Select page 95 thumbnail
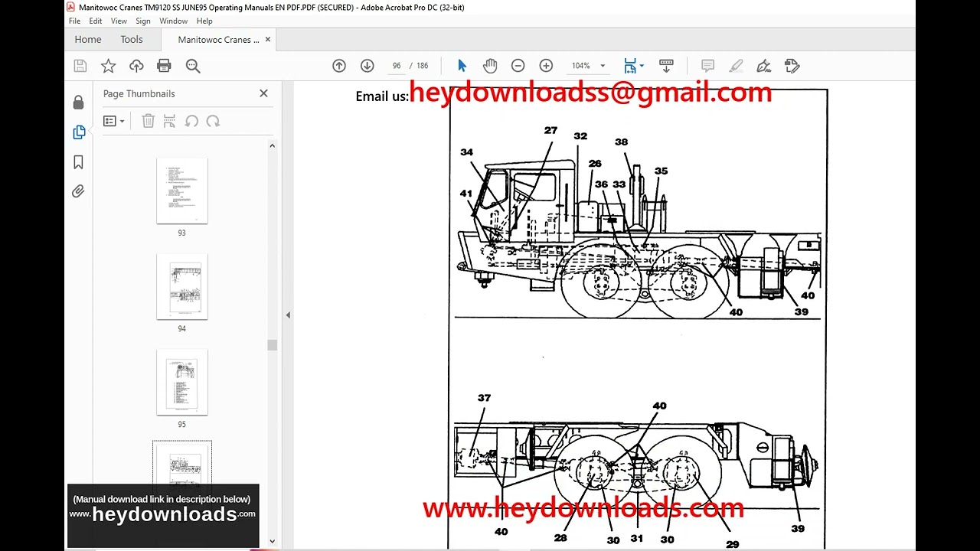Screen dimensions: 980x551 (182, 382)
